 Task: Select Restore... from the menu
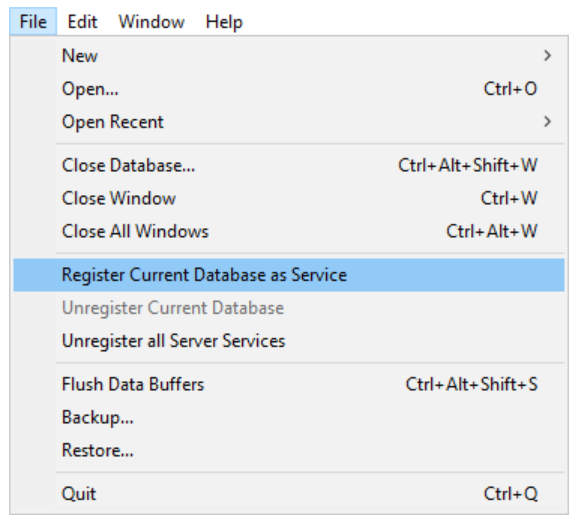pos(289,450)
